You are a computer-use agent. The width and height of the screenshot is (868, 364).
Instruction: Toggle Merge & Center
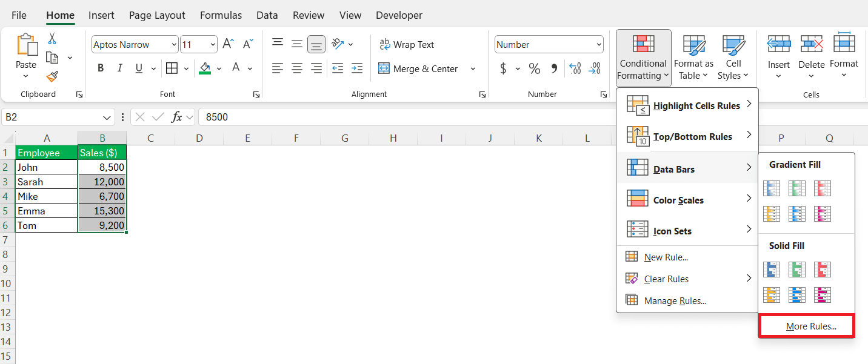418,68
